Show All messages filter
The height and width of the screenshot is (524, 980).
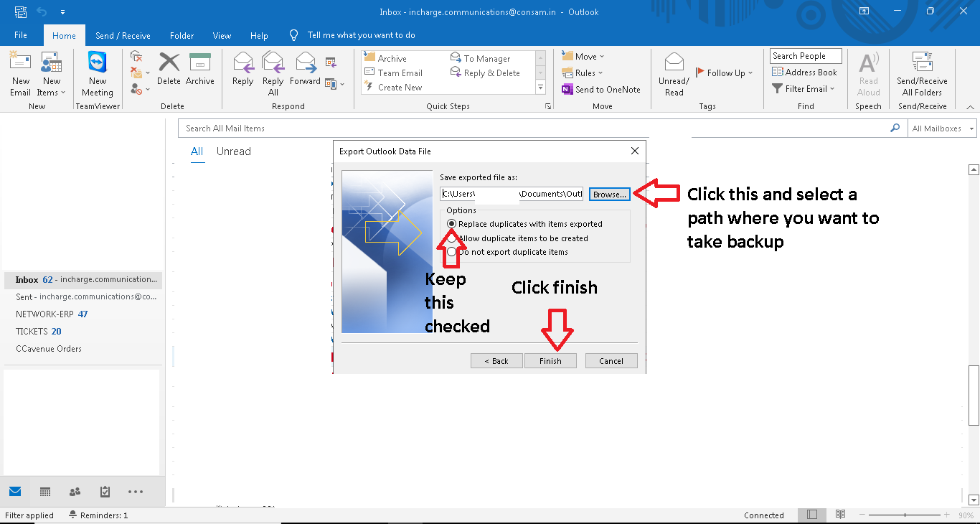197,151
